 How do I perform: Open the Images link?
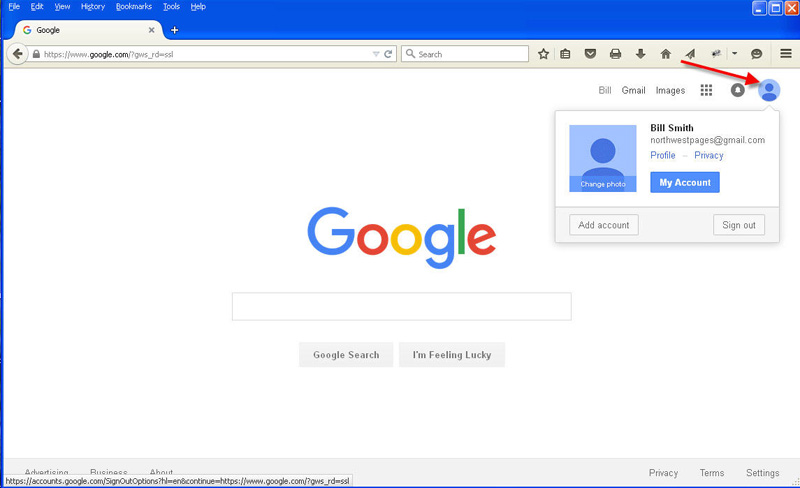click(670, 90)
